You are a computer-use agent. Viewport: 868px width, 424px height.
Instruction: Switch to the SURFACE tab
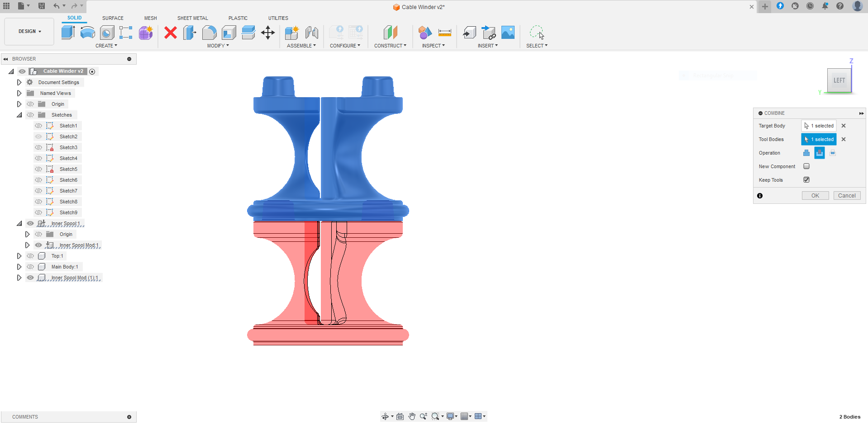tap(113, 18)
